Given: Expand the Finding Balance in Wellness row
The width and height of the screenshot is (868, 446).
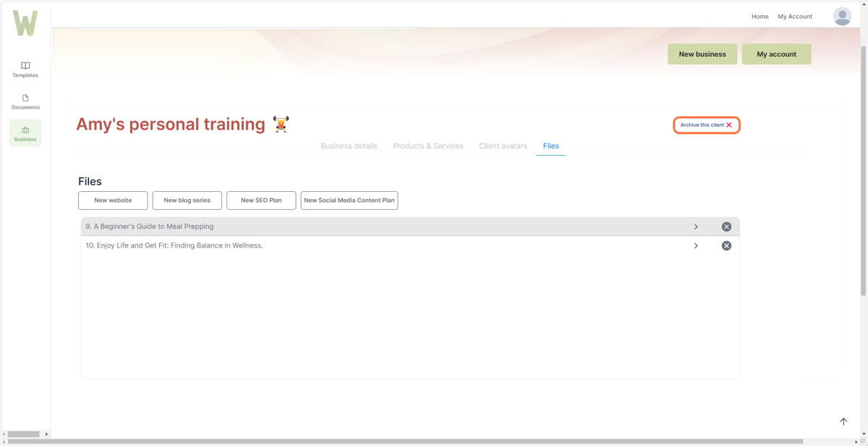Looking at the screenshot, I should click(696, 245).
